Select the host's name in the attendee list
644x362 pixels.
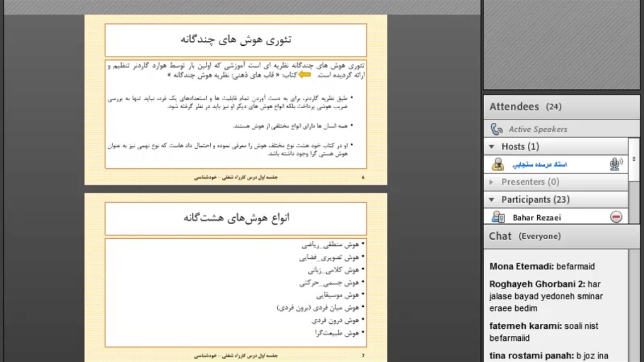[539, 164]
